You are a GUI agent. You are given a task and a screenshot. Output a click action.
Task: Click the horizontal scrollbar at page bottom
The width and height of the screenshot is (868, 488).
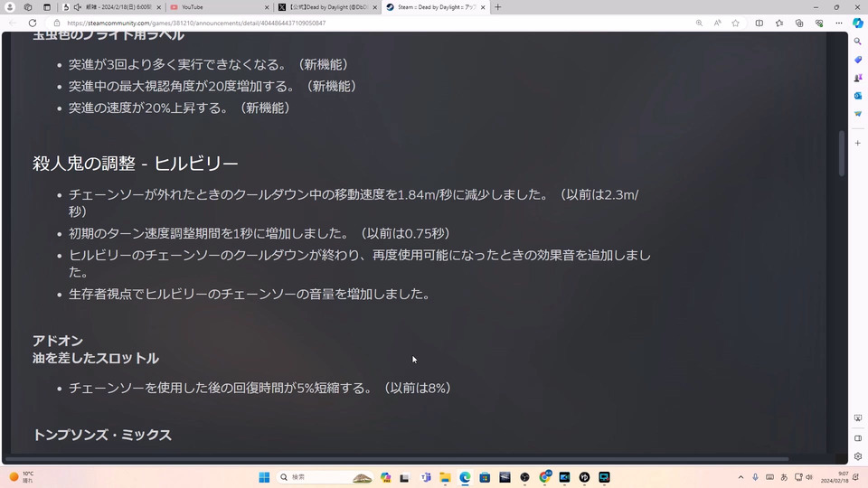(x=397, y=459)
